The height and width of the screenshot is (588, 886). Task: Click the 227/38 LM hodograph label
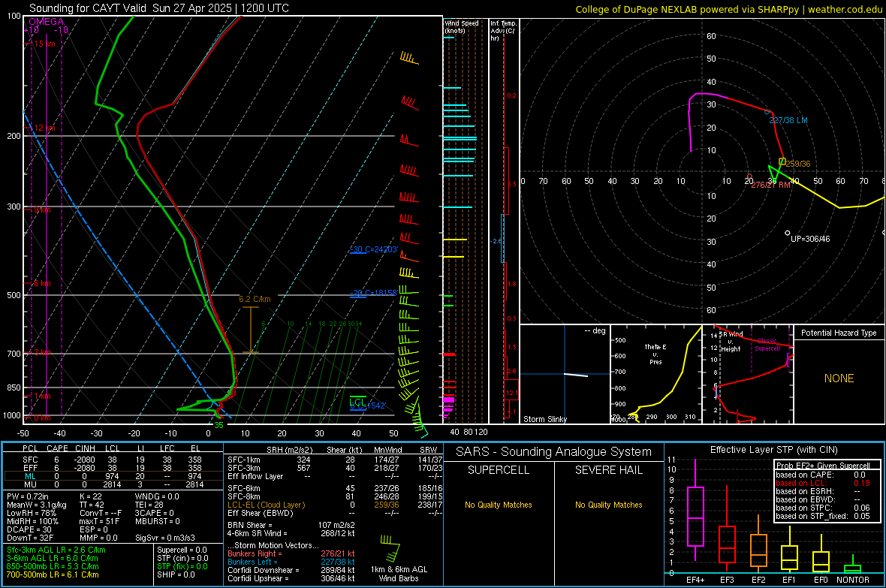click(x=788, y=120)
